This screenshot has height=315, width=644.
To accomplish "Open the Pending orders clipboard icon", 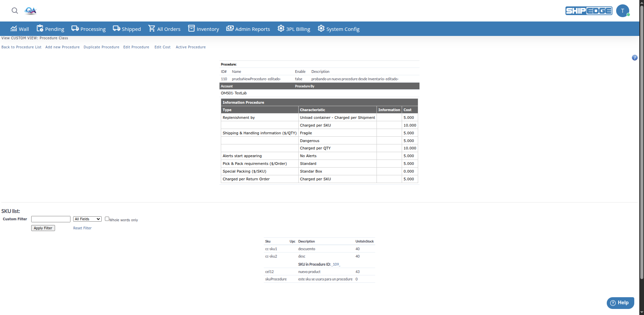I will 40,29.
